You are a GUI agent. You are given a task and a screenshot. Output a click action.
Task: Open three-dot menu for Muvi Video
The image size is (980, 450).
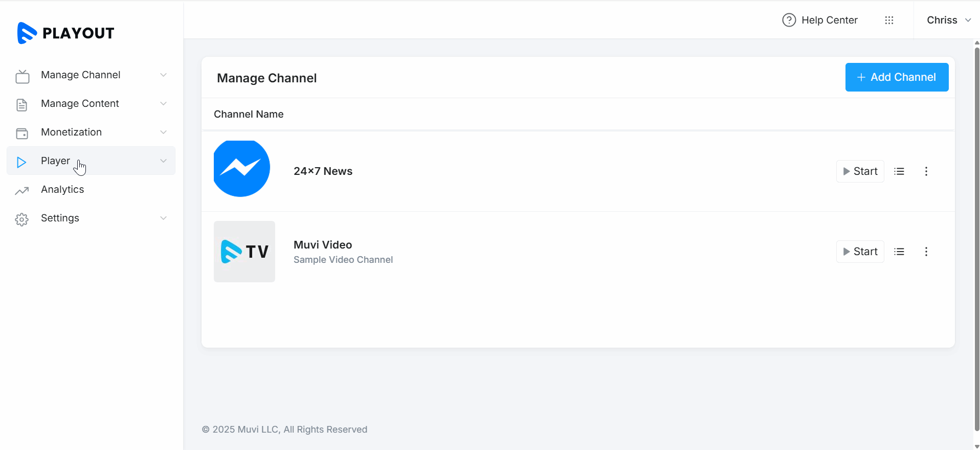click(x=926, y=252)
